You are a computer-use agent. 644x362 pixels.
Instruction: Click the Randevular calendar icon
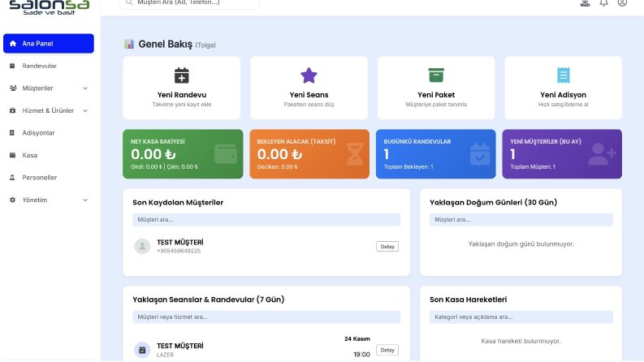tap(12, 66)
